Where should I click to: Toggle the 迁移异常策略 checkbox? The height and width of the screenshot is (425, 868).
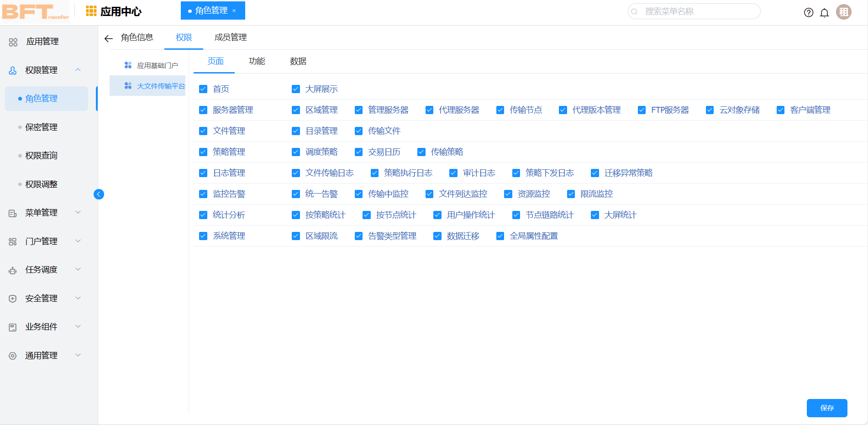pos(595,173)
